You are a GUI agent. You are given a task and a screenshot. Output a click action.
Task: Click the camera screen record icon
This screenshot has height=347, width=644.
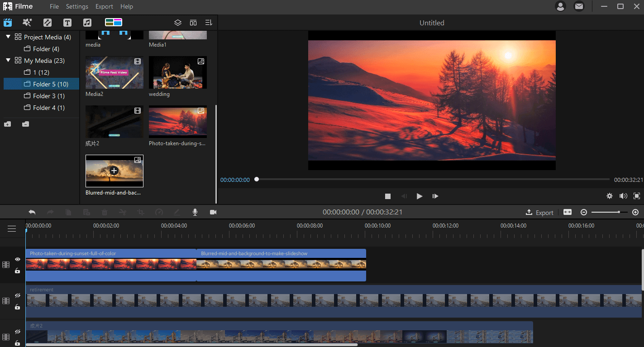[x=213, y=212]
